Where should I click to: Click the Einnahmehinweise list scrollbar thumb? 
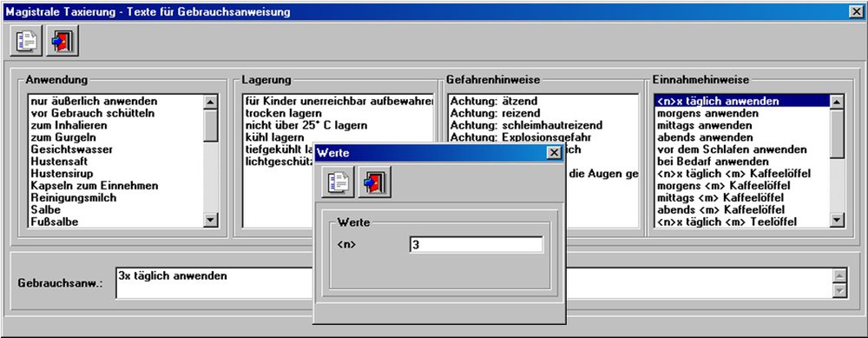837,133
